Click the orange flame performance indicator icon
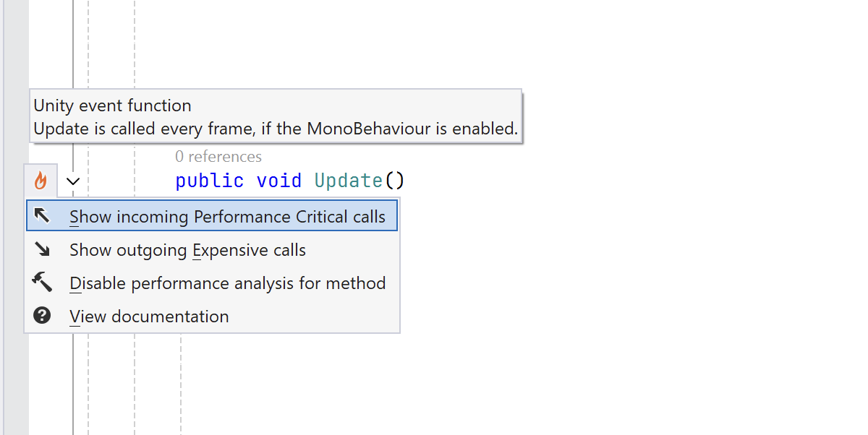Screen dimensions: 868x435 [41, 181]
